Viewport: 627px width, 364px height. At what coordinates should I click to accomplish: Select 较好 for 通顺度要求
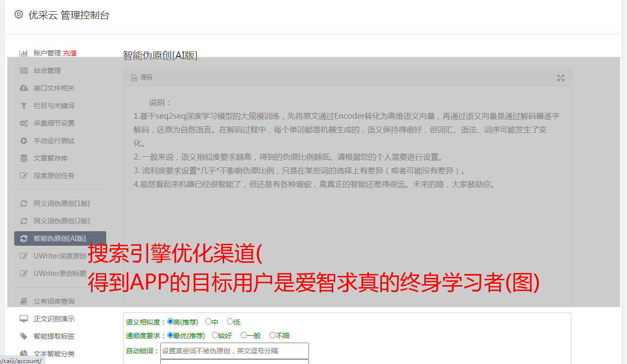[x=215, y=335]
